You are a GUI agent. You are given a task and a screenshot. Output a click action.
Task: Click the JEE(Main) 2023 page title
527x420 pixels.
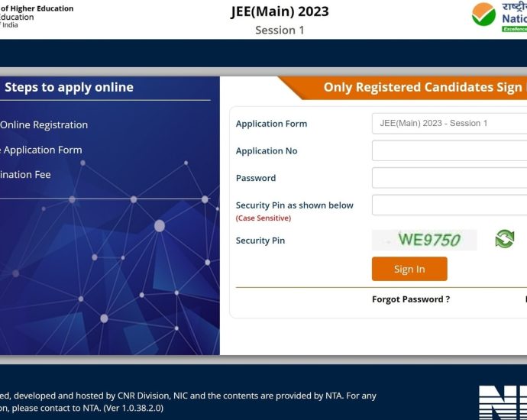[278, 11]
